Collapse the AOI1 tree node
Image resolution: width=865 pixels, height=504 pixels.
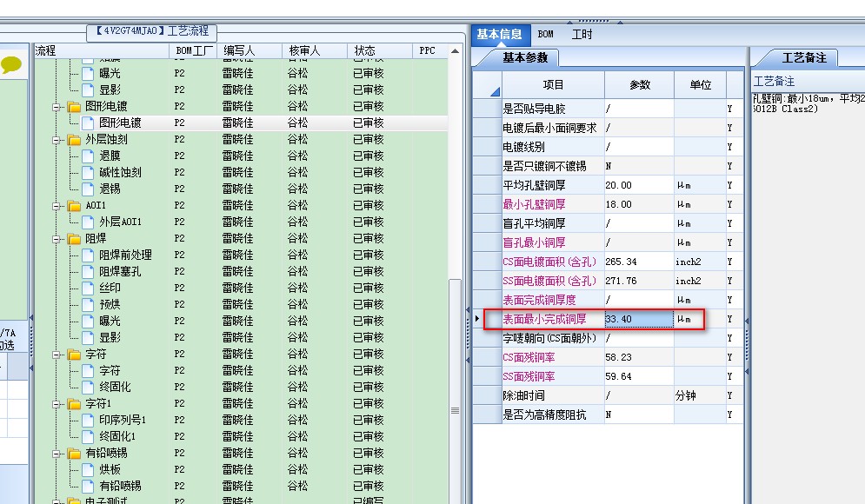pyautogui.click(x=57, y=206)
